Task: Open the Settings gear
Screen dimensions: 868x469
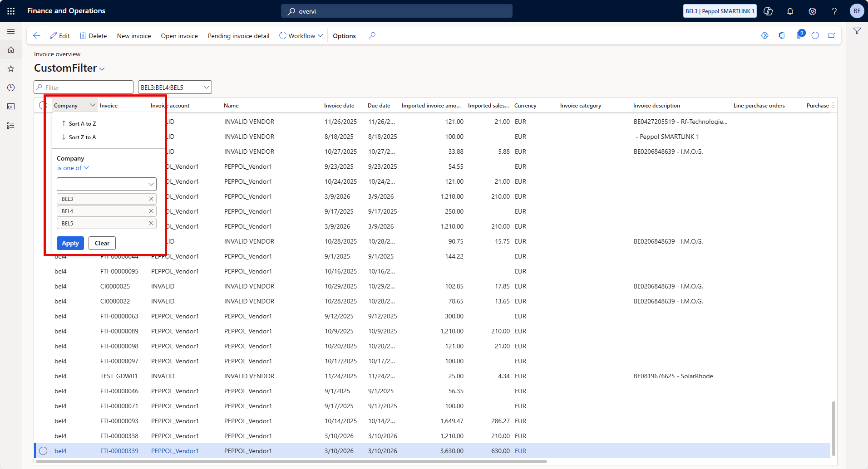Action: [x=812, y=11]
